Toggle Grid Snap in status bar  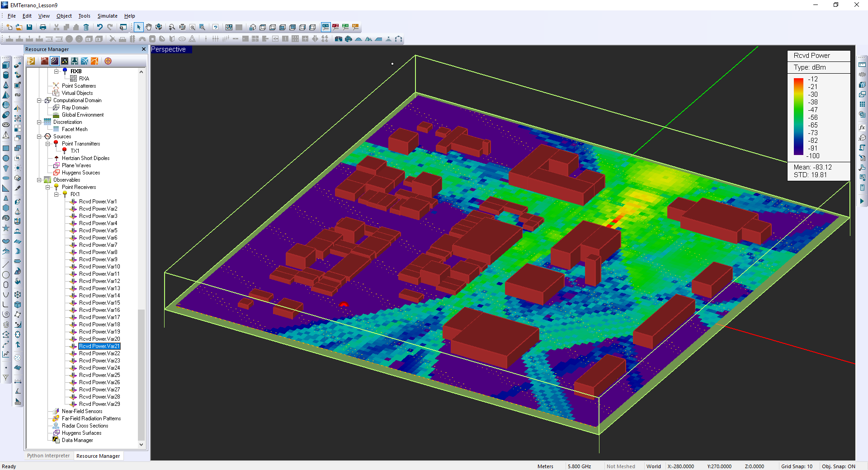797,466
